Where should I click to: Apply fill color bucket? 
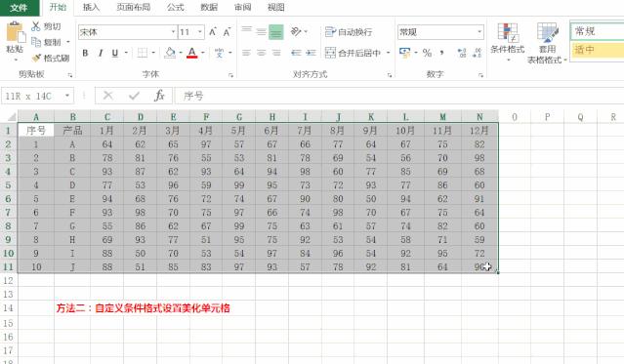(x=170, y=53)
